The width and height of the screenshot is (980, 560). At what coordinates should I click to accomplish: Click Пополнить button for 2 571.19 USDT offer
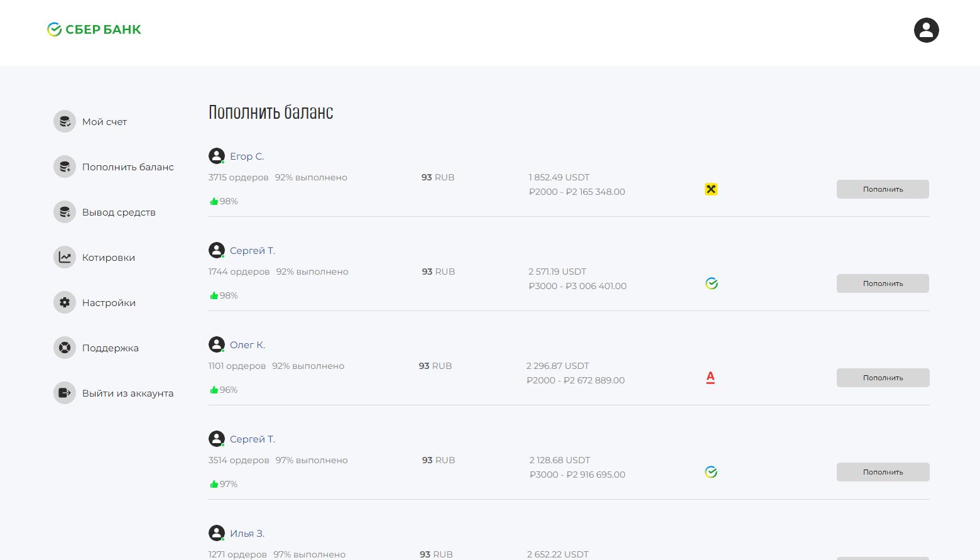pos(883,283)
